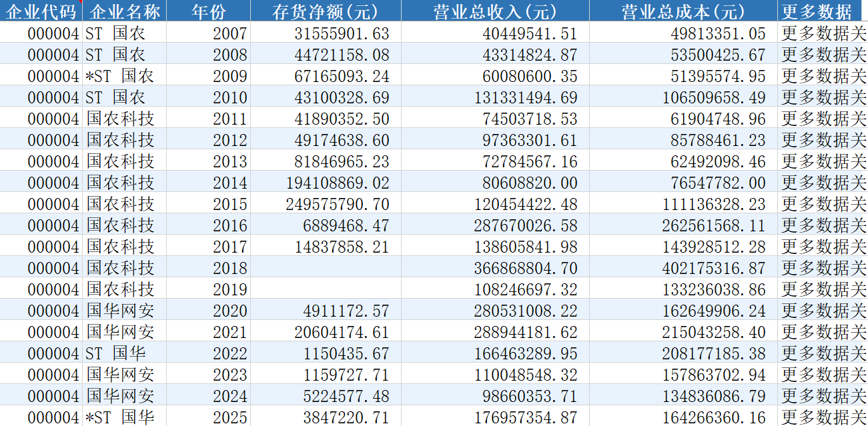Select the 企业名称 column header cell

tap(125, 11)
